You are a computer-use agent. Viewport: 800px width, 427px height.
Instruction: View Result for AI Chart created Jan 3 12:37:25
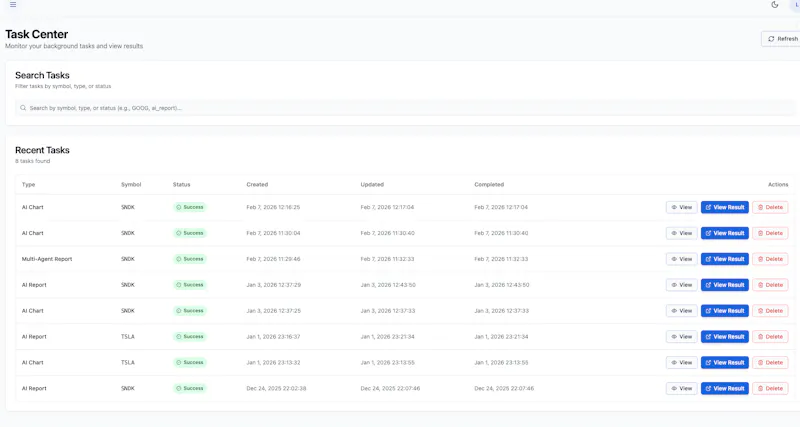[724, 311]
